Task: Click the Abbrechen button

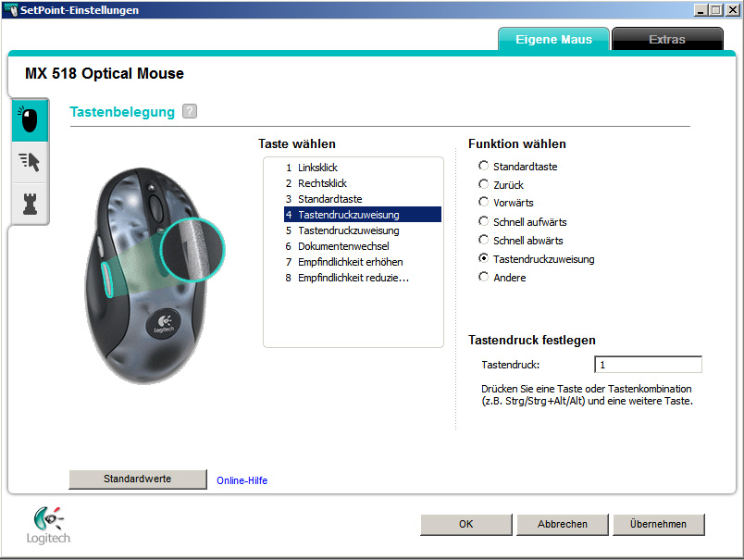Action: click(x=563, y=524)
